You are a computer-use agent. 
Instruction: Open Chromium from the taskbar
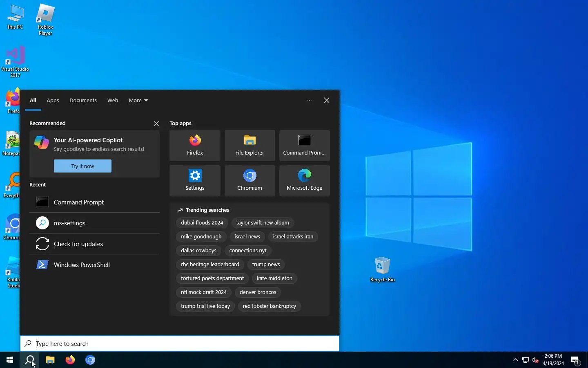tap(90, 360)
